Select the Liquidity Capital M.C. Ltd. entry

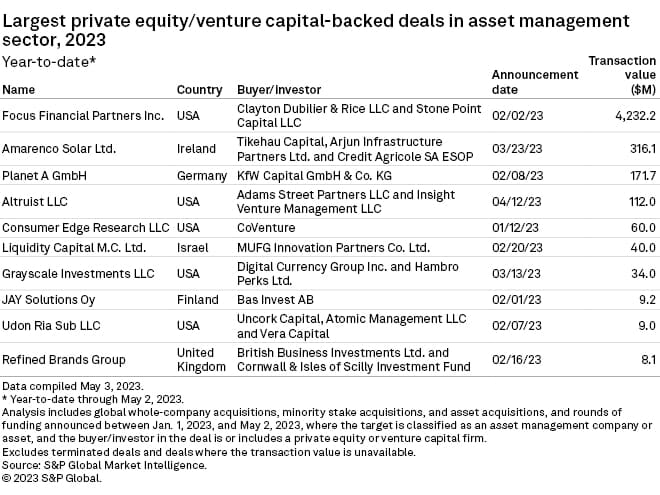pos(75,247)
